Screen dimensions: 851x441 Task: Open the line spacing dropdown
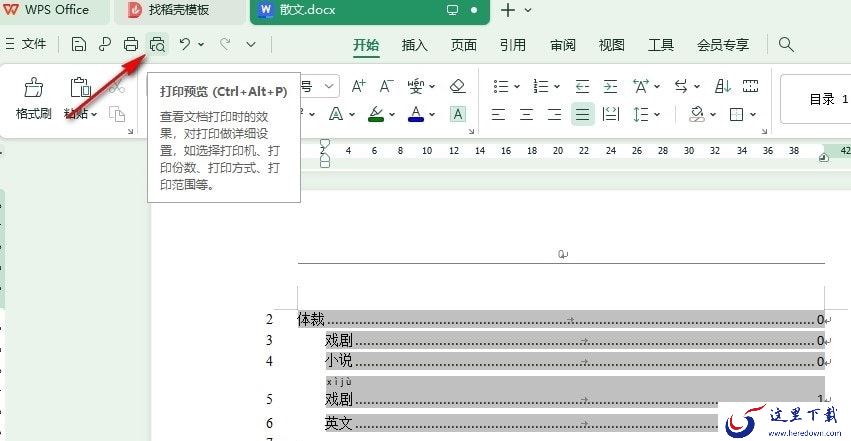[646, 114]
